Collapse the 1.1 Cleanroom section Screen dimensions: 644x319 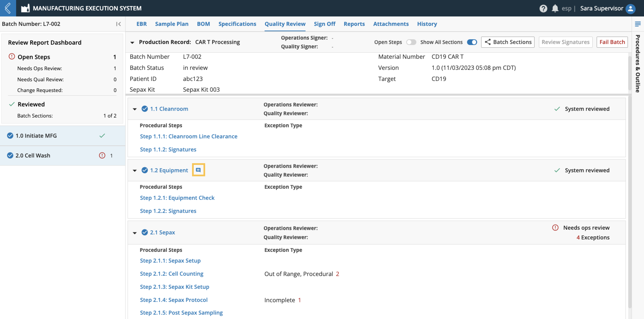click(135, 109)
